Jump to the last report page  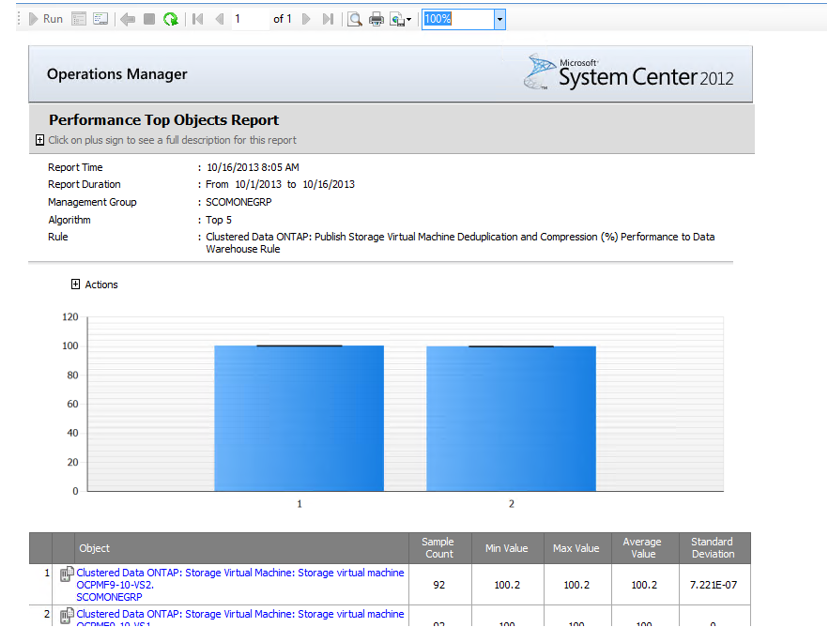coord(327,19)
